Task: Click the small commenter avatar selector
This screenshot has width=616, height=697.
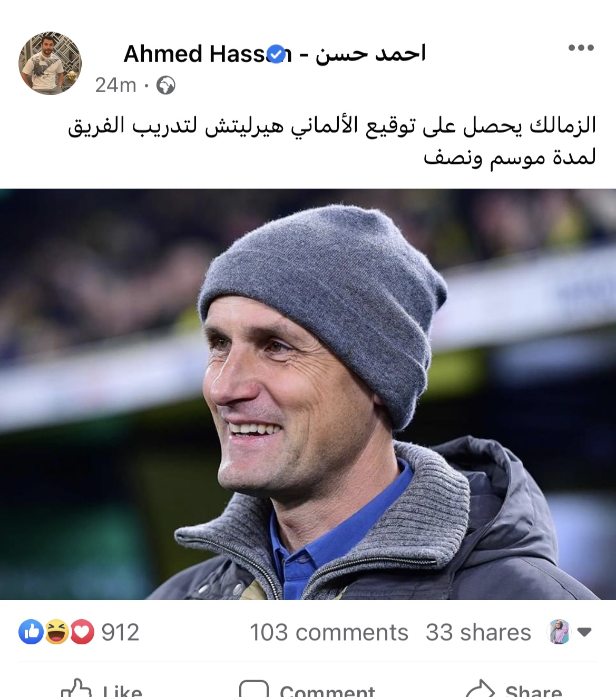Action: tap(559, 632)
